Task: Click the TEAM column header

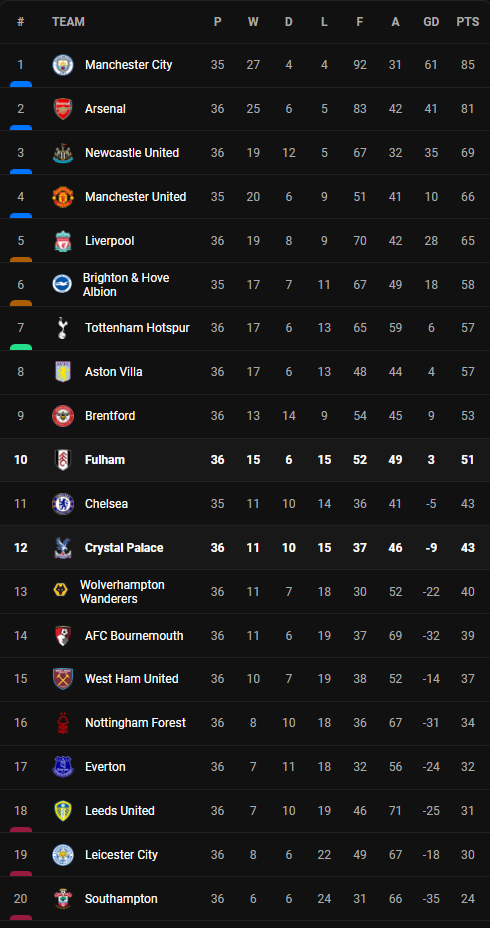Action: [x=68, y=22]
